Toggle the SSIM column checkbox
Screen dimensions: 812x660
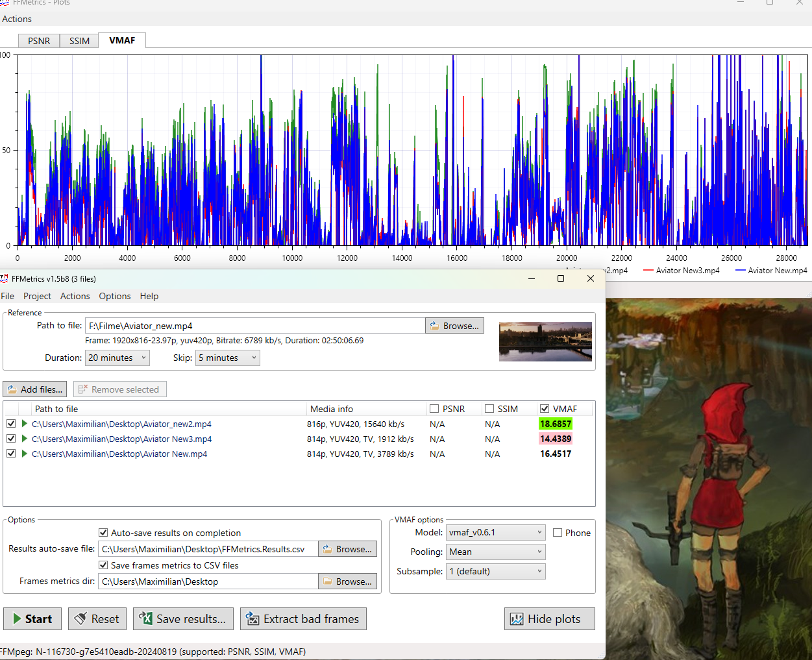point(489,409)
